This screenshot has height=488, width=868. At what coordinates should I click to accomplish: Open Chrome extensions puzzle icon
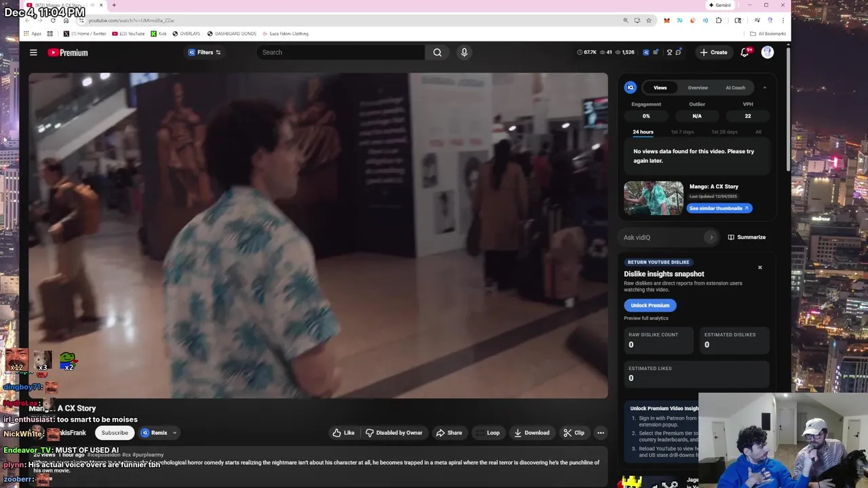point(719,20)
